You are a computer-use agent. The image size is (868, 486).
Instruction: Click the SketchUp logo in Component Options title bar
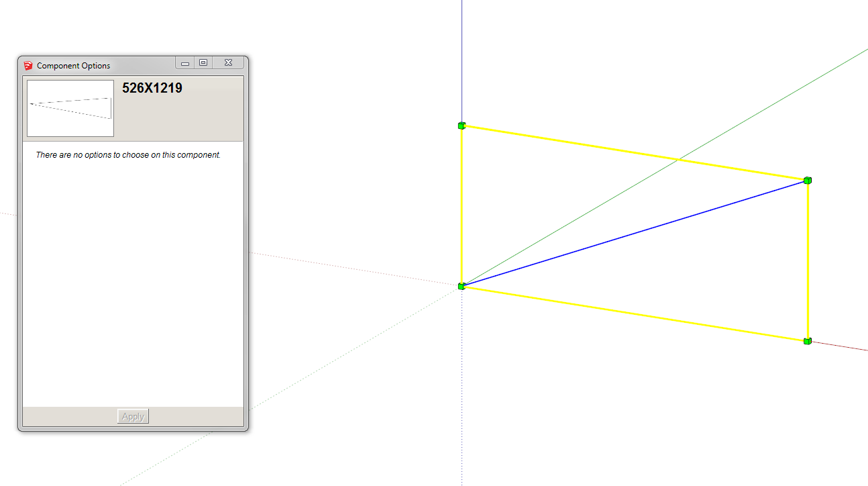pos(28,65)
